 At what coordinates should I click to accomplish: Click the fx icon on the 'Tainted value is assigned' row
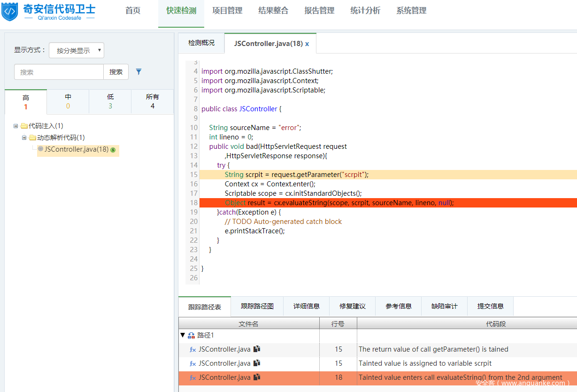[x=192, y=363]
